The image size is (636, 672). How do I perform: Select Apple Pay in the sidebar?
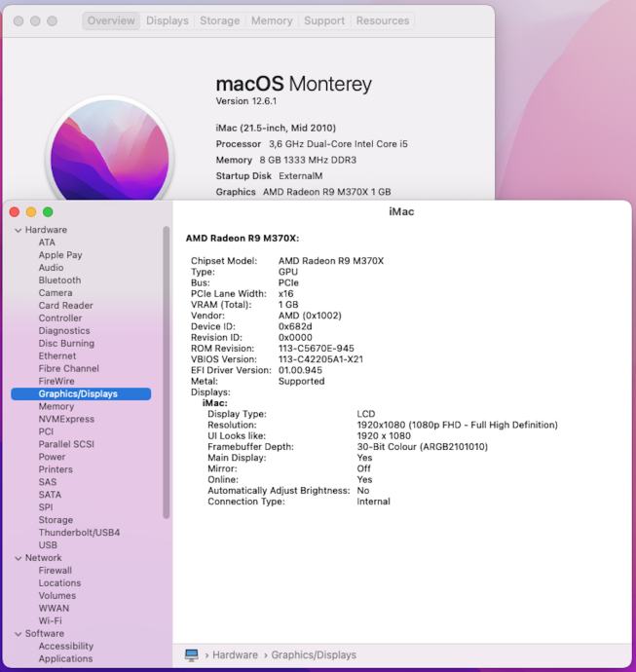[x=60, y=255]
